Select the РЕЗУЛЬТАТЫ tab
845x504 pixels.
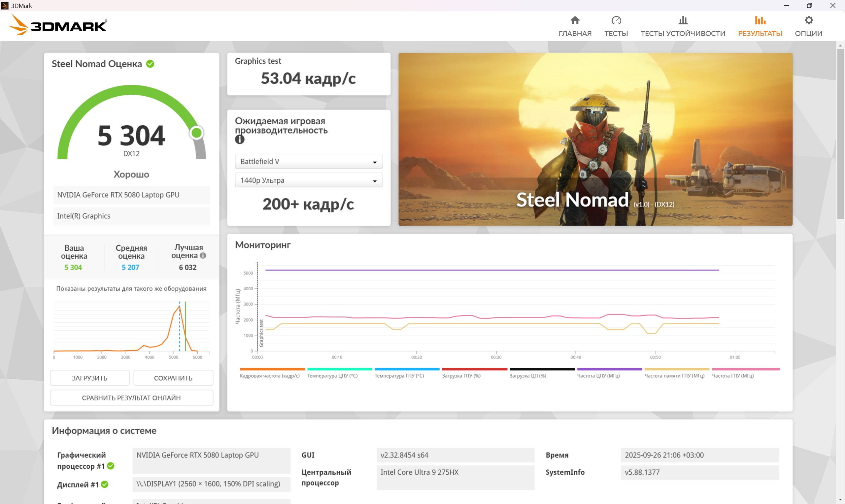760,26
